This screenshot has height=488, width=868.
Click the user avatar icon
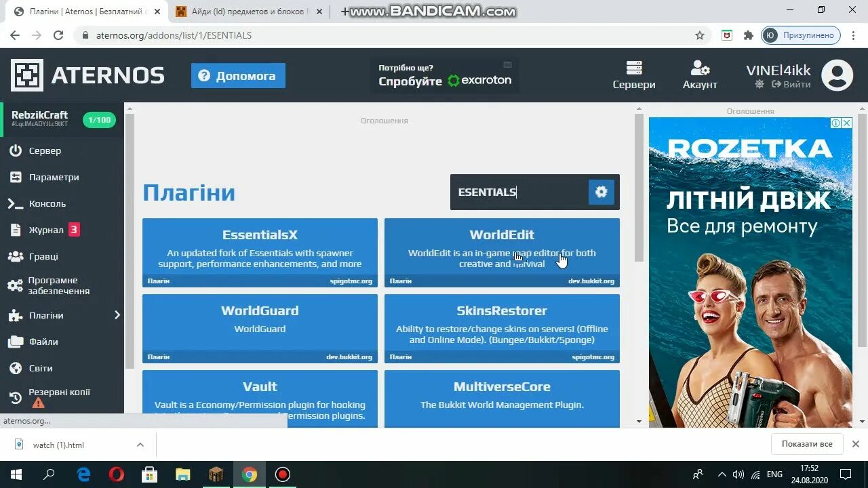pos(837,75)
